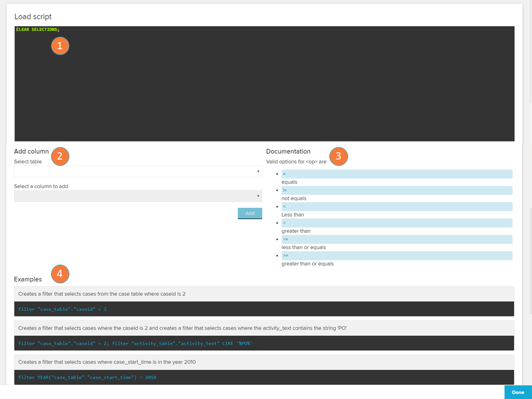Screen dimensions: 532x399
Task: Choose the '<=' less than or equals block
Action: point(397,239)
